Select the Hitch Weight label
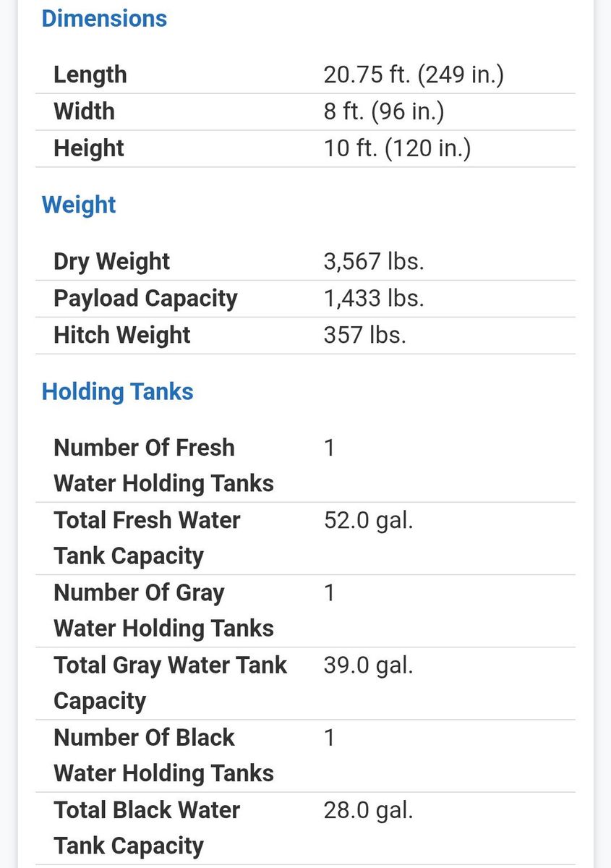 point(122,335)
